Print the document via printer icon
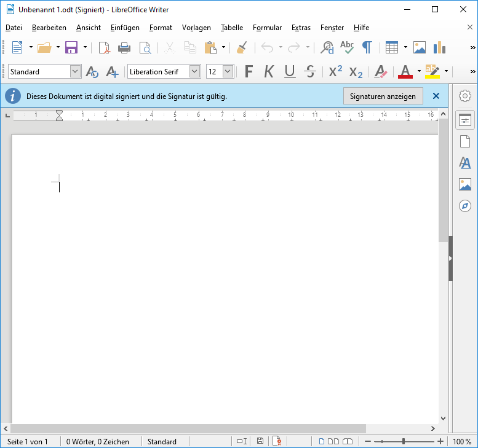478x448 pixels. pos(124,48)
